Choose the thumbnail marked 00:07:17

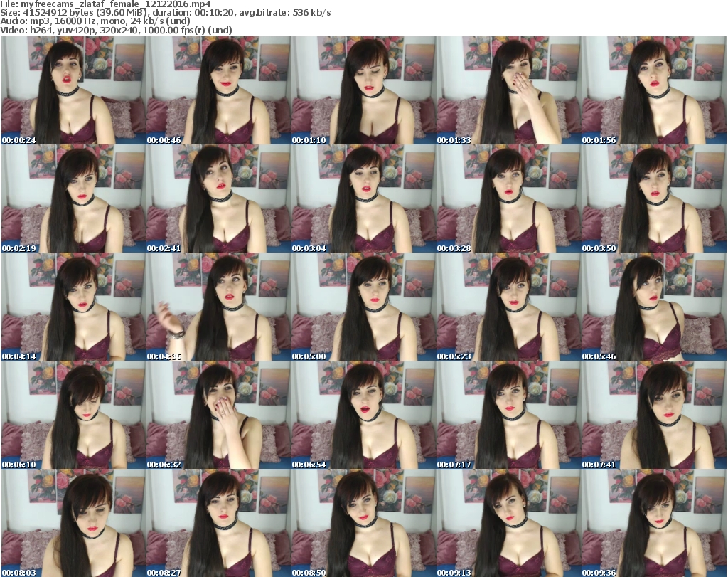509,415
